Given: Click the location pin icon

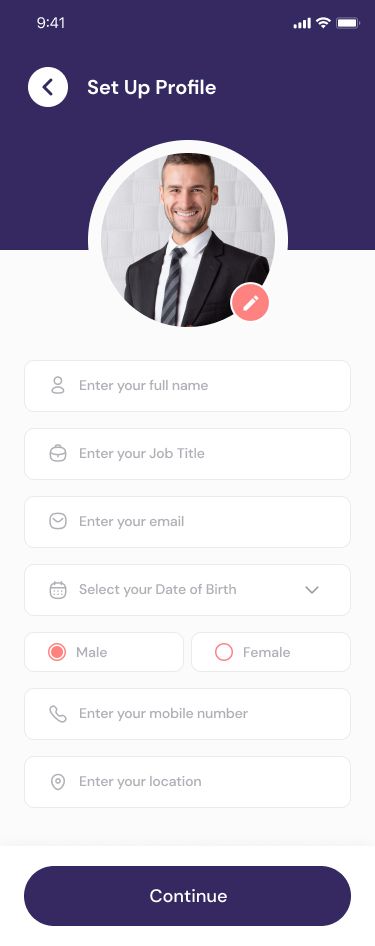Looking at the screenshot, I should (x=58, y=782).
